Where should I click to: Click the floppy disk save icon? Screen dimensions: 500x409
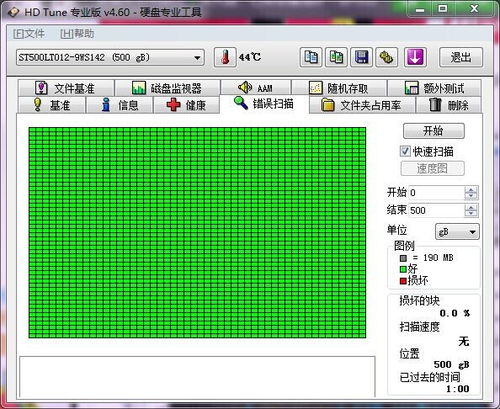[x=361, y=57]
